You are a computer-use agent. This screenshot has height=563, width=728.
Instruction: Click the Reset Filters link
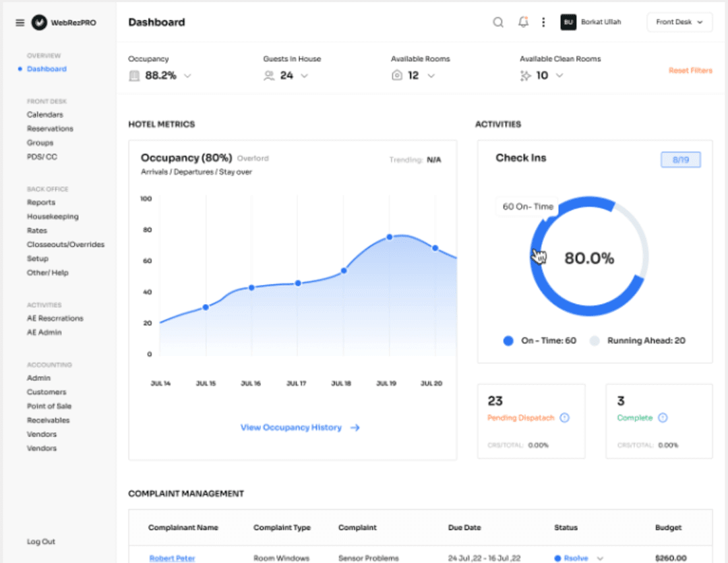coord(690,70)
